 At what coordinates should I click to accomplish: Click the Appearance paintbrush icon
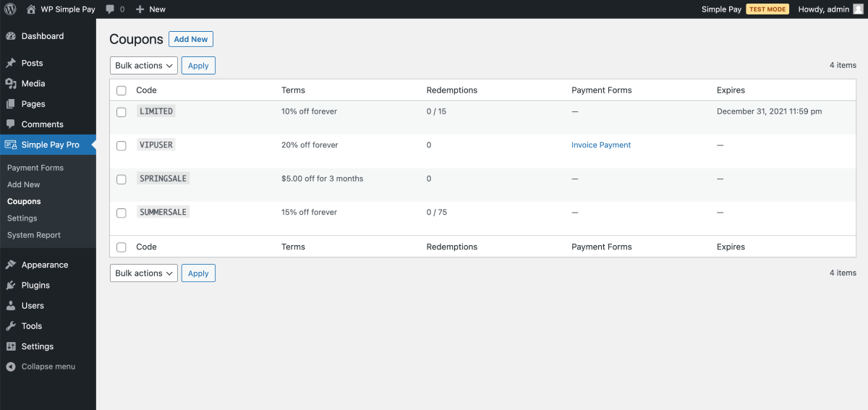tap(11, 265)
